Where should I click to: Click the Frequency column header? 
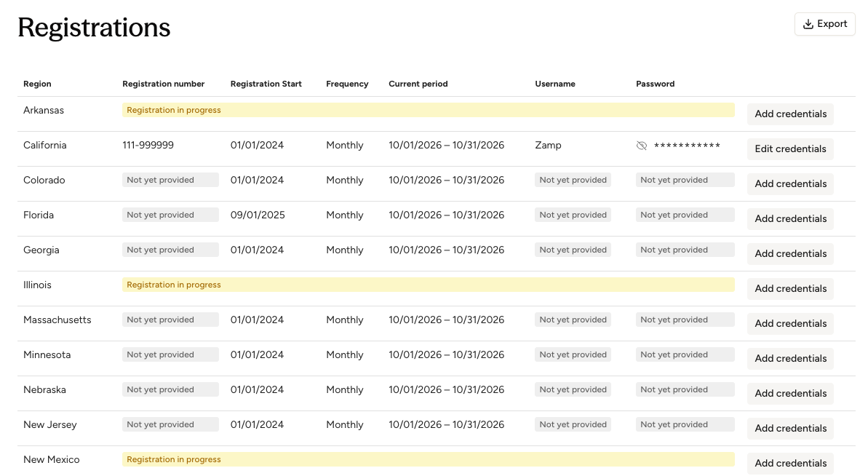click(x=347, y=84)
